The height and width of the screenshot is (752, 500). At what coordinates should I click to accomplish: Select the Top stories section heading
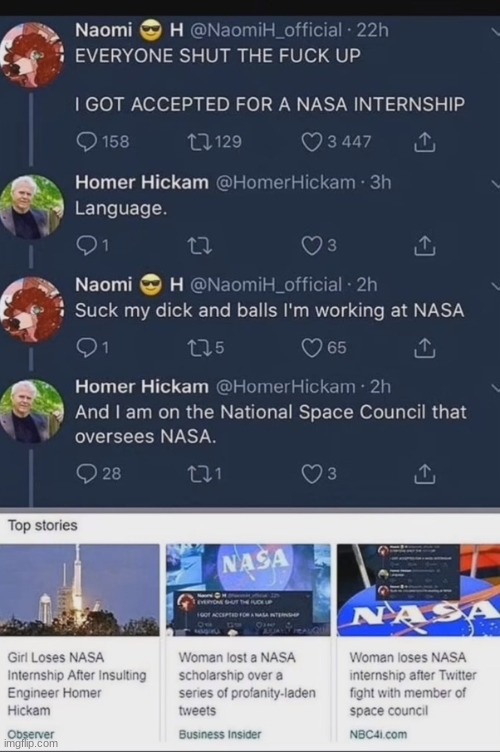point(43,526)
